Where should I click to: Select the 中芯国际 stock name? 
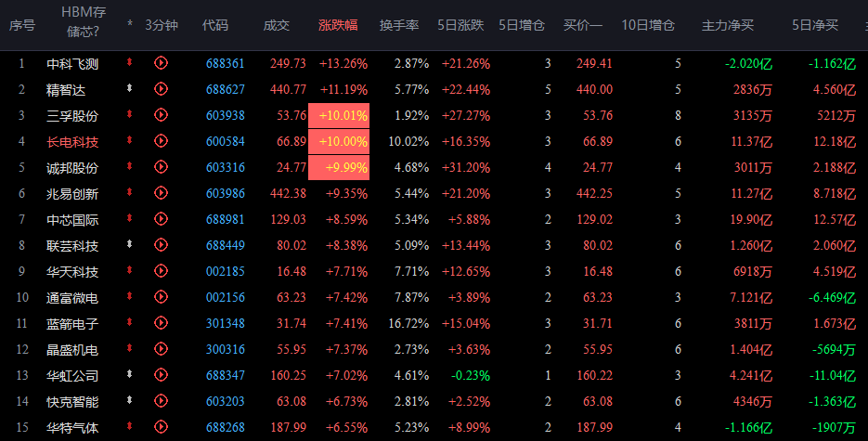72,220
